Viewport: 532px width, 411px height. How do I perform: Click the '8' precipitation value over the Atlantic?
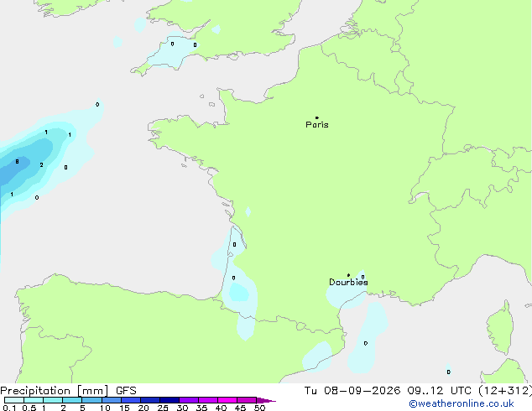click(x=17, y=162)
